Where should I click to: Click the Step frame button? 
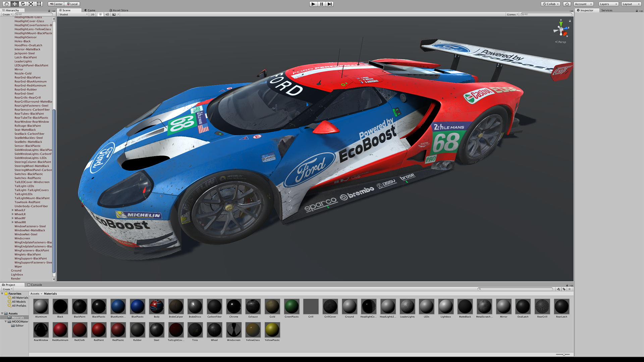tap(330, 4)
